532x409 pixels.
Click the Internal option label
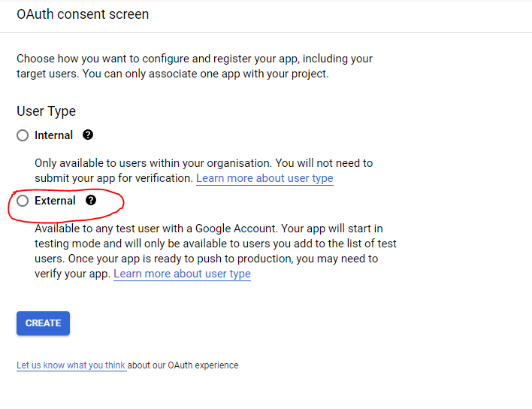point(53,135)
